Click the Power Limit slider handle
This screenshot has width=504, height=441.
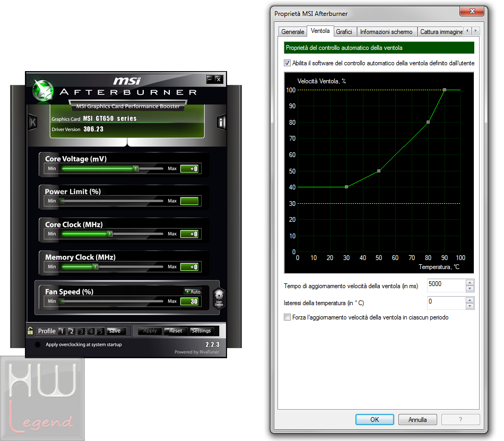click(63, 201)
